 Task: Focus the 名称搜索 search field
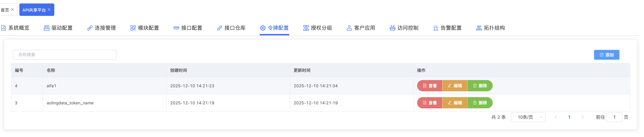pyautogui.click(x=65, y=55)
